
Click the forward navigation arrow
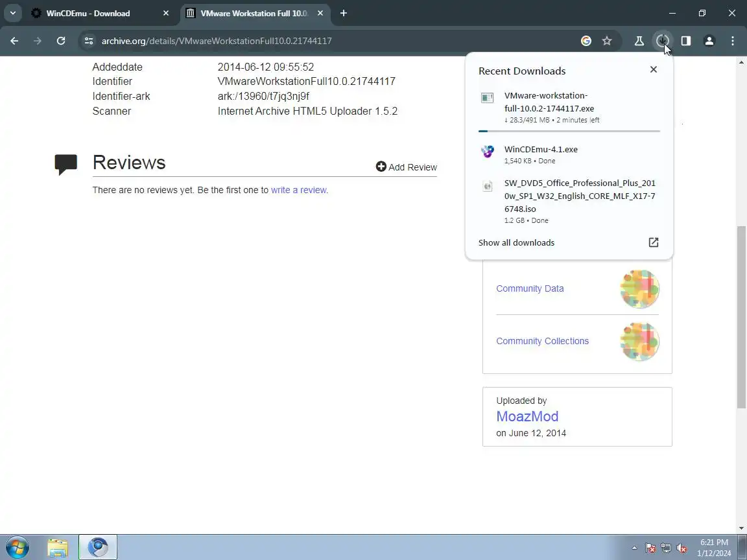pos(37,41)
